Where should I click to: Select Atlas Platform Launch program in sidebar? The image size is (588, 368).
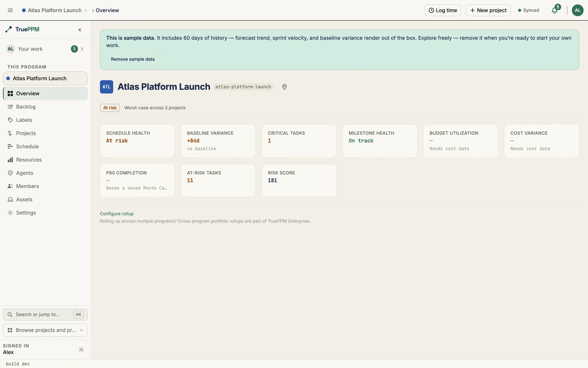[45, 78]
